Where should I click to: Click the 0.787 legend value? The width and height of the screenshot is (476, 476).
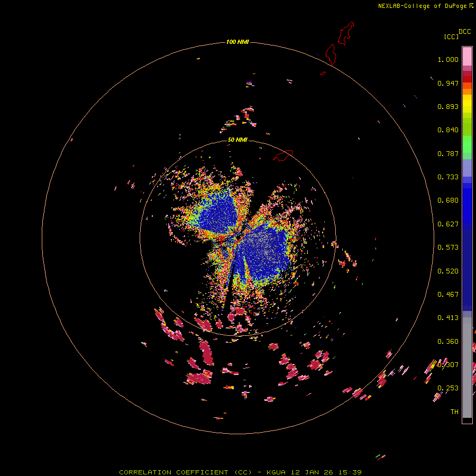click(448, 153)
